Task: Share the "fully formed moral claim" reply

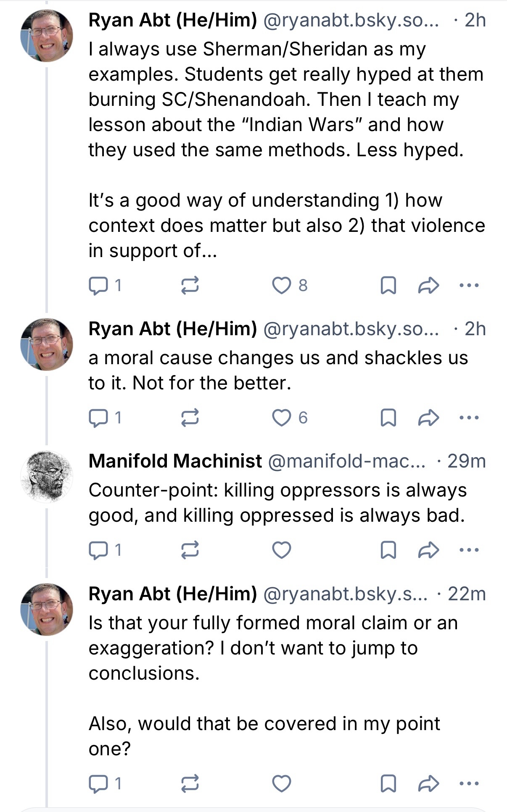Action: pos(428,783)
